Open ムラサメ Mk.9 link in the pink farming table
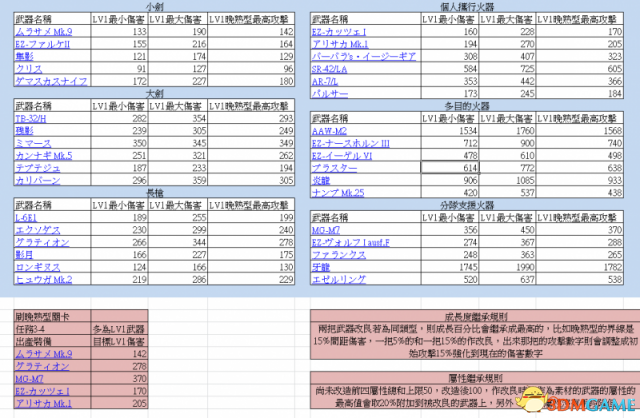 44,354
